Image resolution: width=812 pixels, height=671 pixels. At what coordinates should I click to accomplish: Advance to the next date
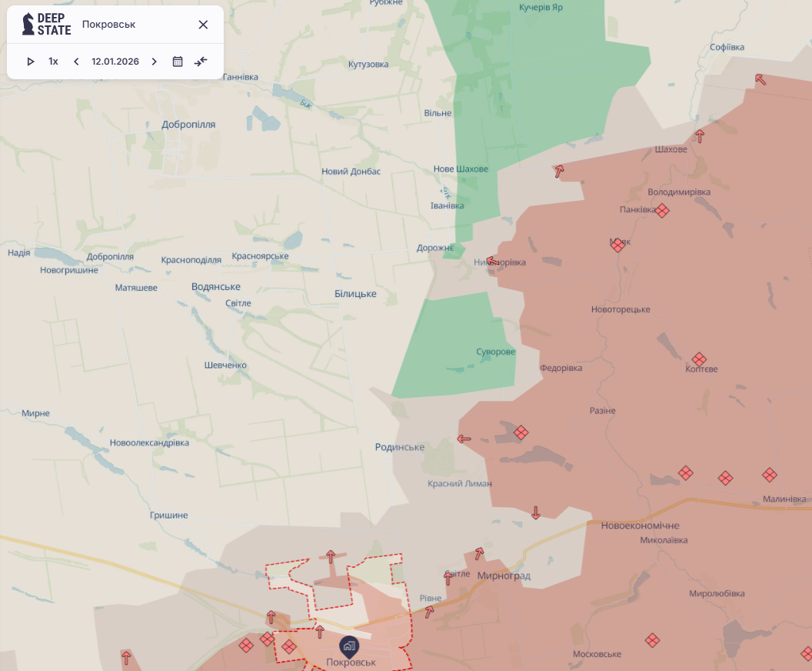click(x=154, y=62)
